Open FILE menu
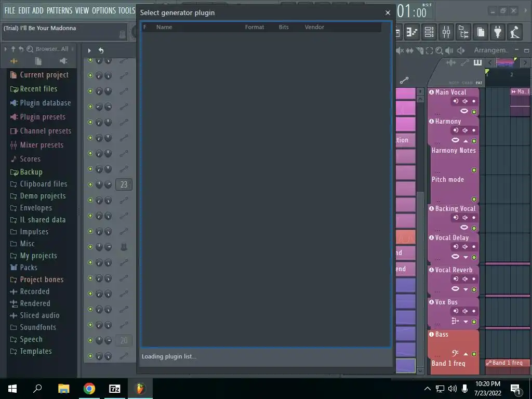The height and width of the screenshot is (399, 532). click(x=10, y=10)
